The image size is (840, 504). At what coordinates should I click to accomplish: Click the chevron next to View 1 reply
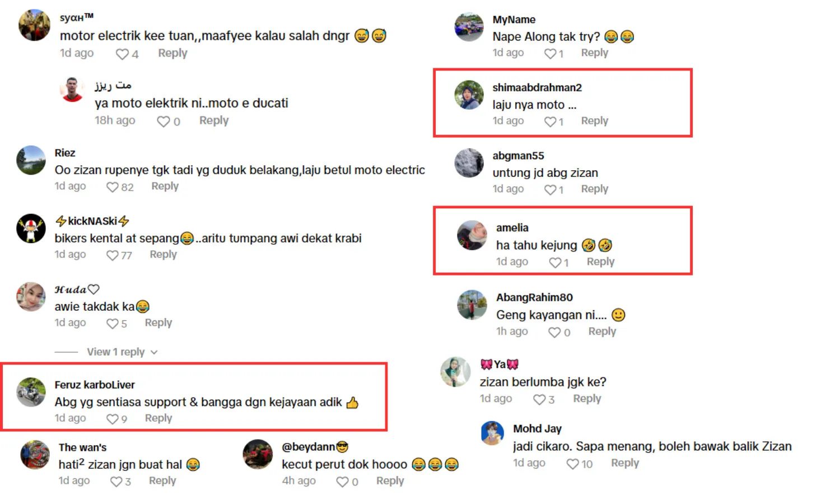[x=154, y=352]
